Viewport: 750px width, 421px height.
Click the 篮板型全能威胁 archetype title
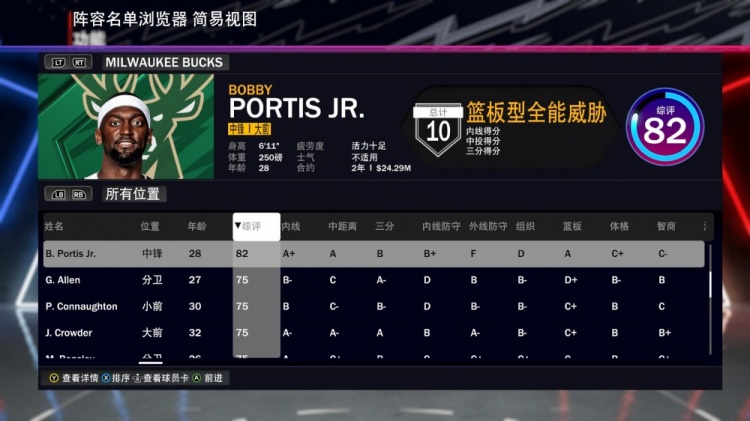(537, 112)
